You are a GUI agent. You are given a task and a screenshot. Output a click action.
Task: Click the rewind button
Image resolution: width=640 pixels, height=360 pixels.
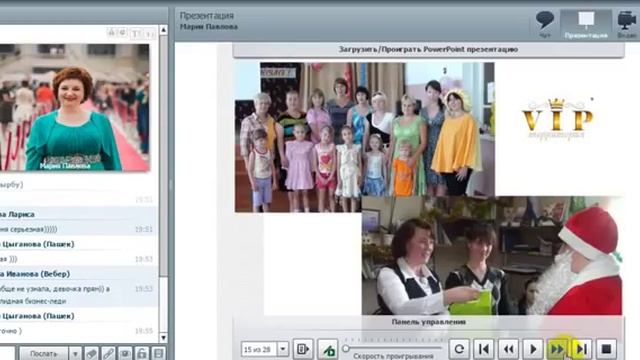tap(508, 349)
